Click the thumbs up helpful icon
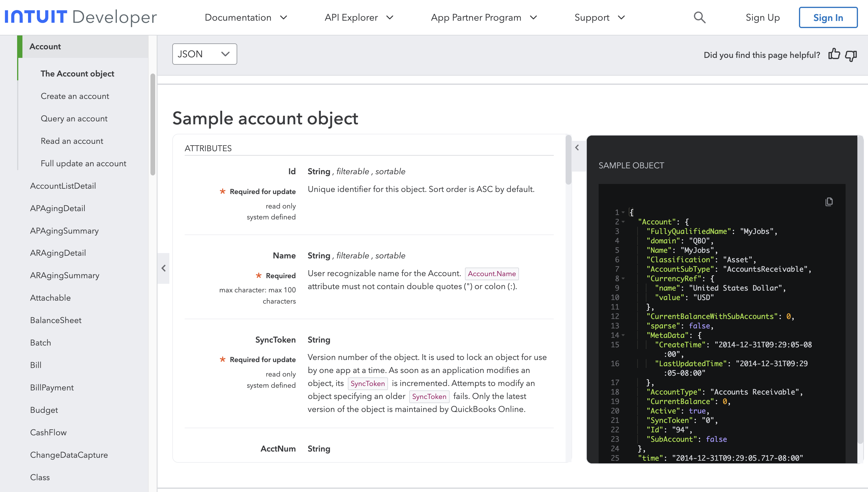868x492 pixels. click(x=834, y=54)
